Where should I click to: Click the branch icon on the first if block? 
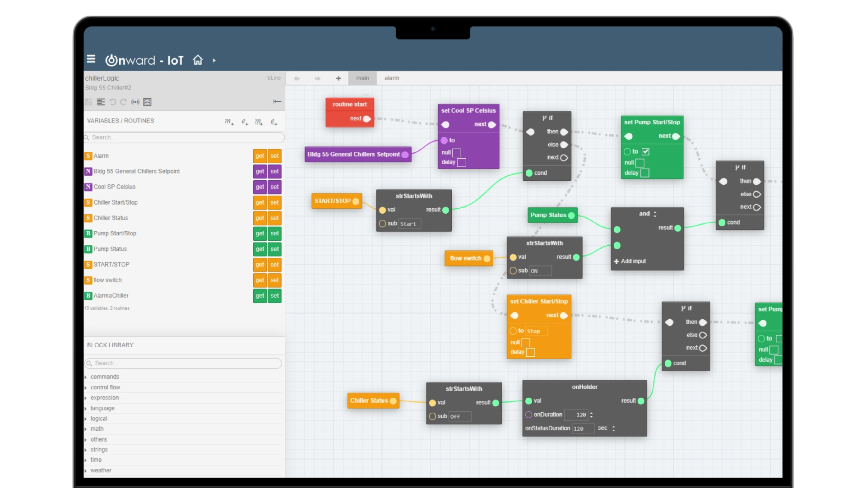click(x=544, y=118)
